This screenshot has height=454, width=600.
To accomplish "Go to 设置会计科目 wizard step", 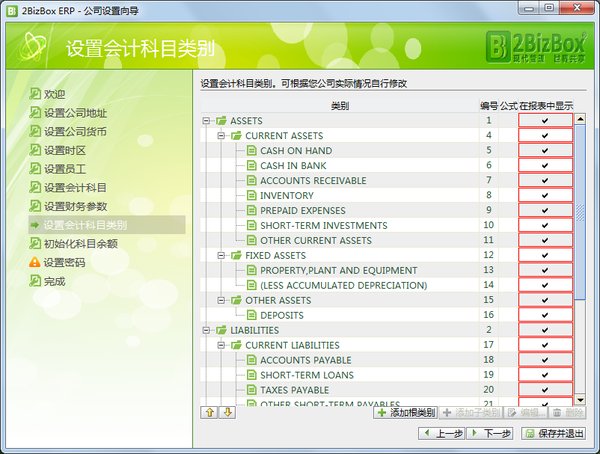I will pos(75,188).
